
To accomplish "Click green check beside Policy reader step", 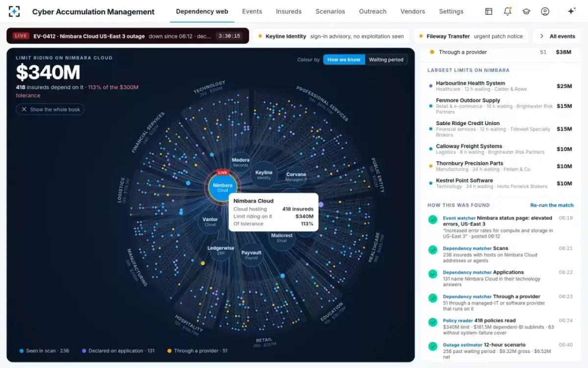I will pos(433,322).
